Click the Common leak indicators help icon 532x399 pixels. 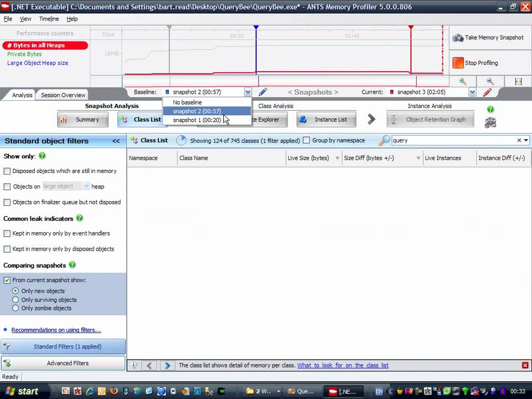(x=79, y=218)
